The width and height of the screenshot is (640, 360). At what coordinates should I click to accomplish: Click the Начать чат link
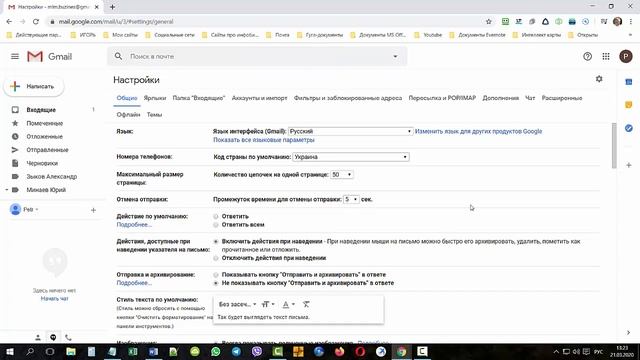coord(54,299)
